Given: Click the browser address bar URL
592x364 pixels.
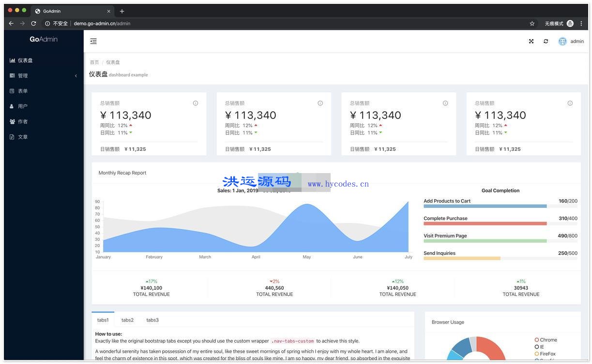Looking at the screenshot, I should 102,23.
